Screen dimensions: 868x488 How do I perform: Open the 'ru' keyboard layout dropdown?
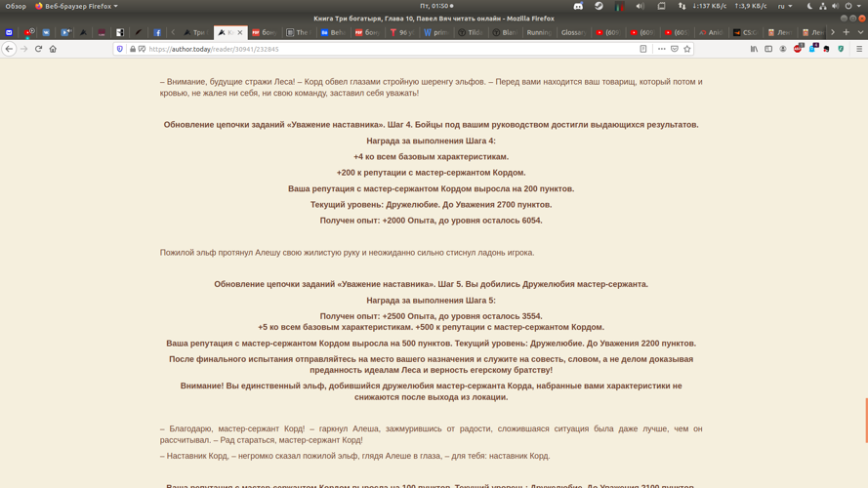point(784,6)
